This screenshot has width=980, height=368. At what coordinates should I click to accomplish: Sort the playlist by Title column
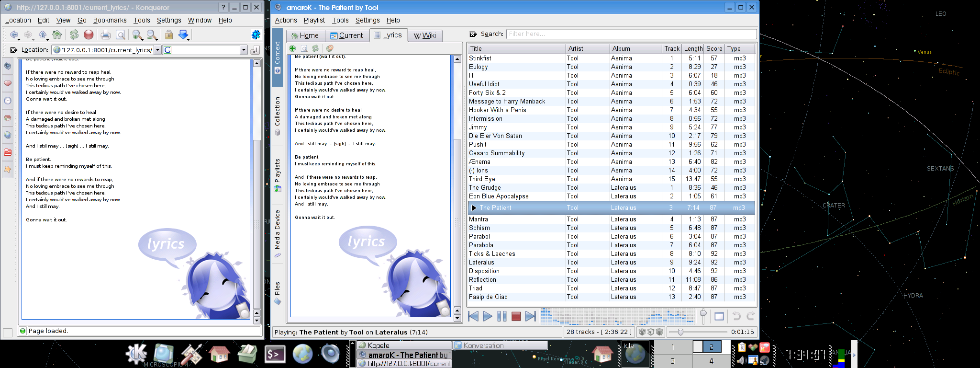[516, 48]
